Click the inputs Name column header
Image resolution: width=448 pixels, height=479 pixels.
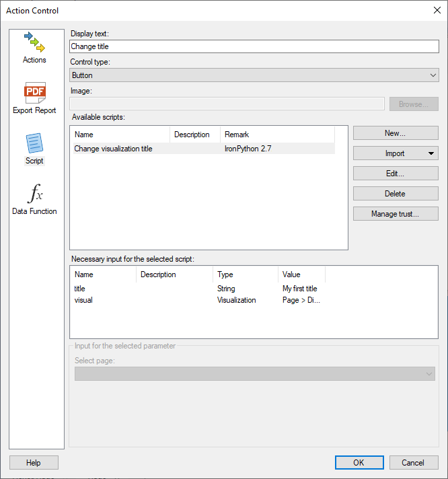[x=104, y=274]
